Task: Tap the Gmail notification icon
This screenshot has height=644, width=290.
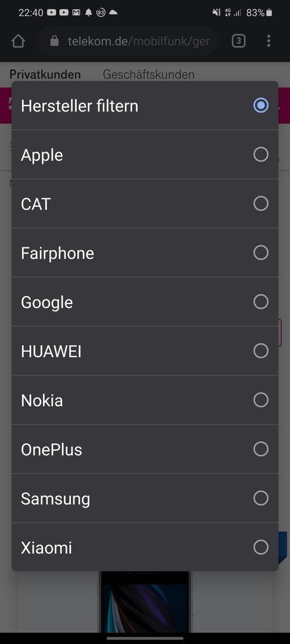Action: 76,13
